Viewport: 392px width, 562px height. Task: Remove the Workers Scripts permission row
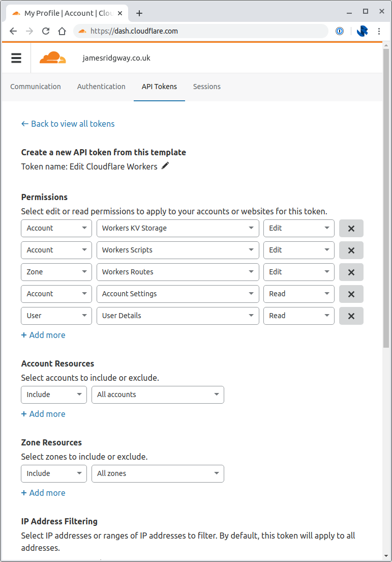point(351,250)
